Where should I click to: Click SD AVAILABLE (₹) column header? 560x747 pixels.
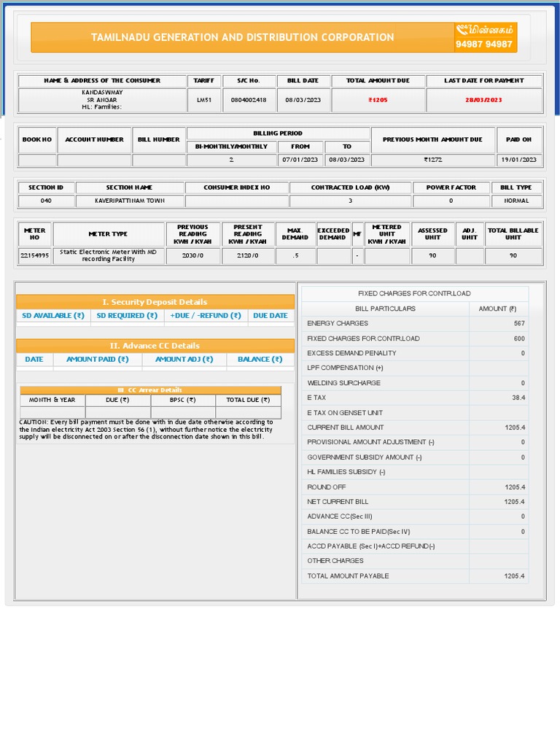[52, 315]
